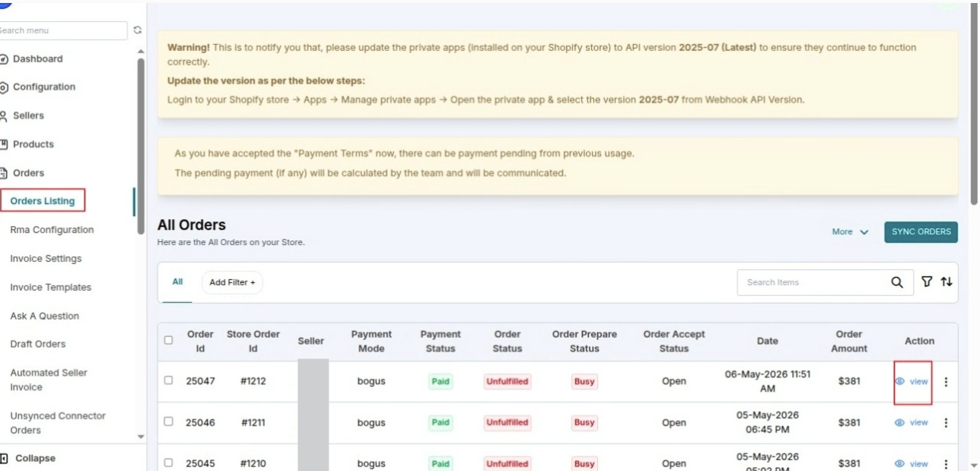The image size is (980, 471).
Task: Click the Products icon in sidebar
Action: (4, 145)
